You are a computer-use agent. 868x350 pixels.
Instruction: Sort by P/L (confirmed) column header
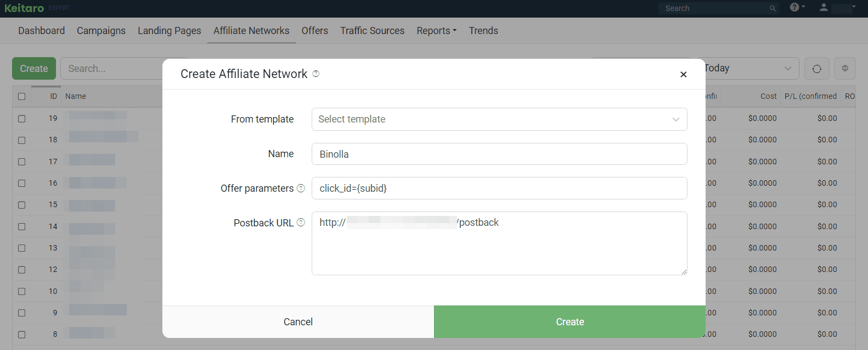tap(810, 96)
